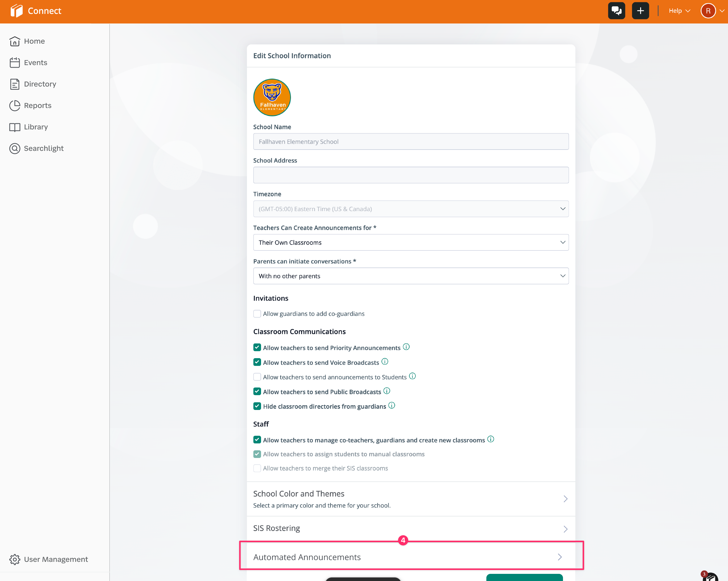Open the chat conversations icon
Viewport: 728px width, 581px height.
click(x=616, y=11)
